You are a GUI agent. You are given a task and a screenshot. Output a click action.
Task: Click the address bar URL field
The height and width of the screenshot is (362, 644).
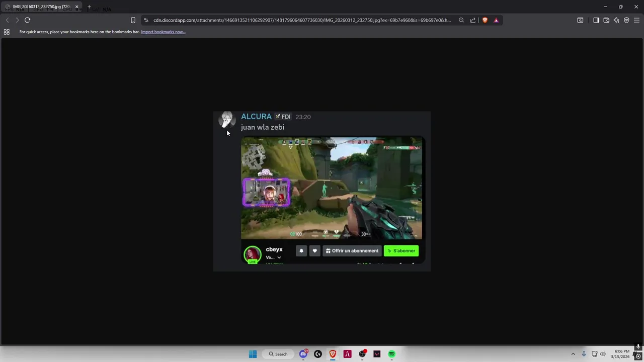302,20
